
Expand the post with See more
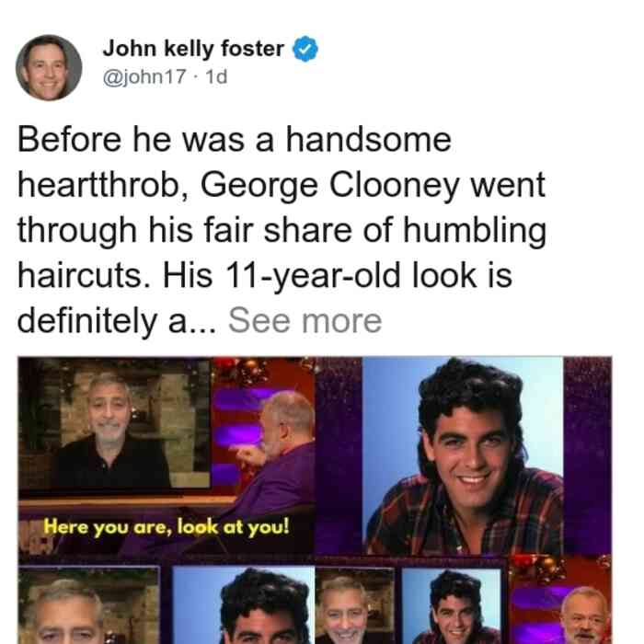coord(305,321)
